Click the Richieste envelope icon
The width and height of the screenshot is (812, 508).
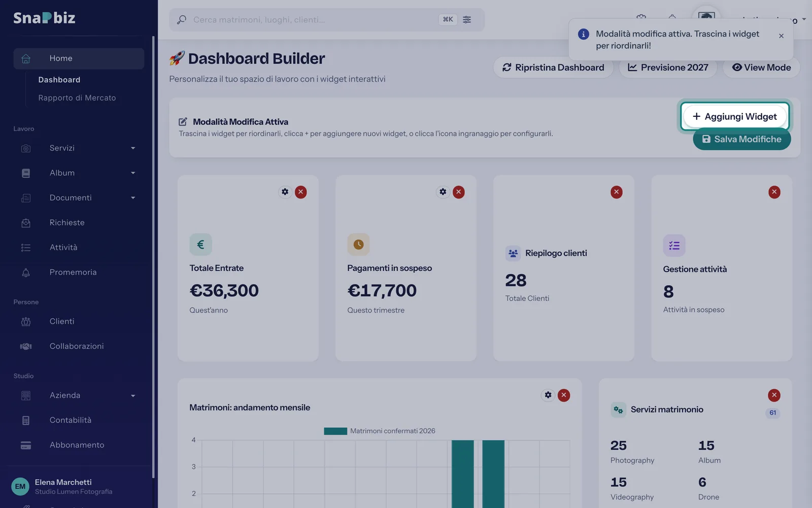[26, 223]
